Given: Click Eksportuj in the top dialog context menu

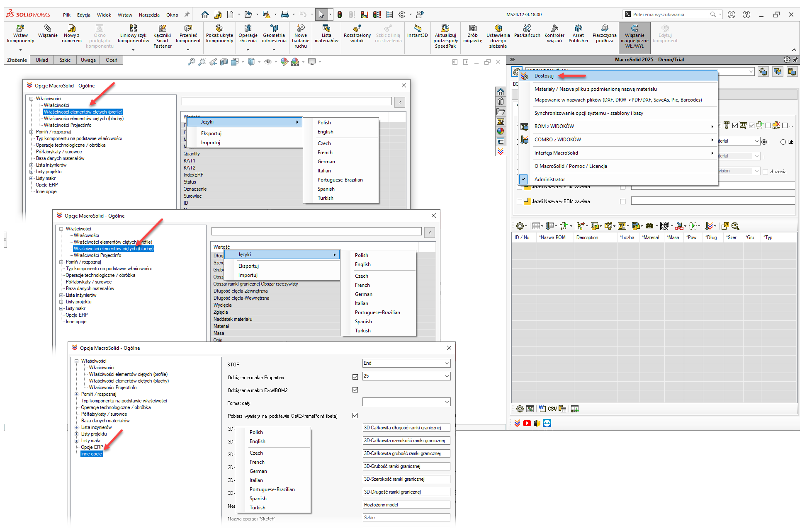Looking at the screenshot, I should [x=245, y=133].
